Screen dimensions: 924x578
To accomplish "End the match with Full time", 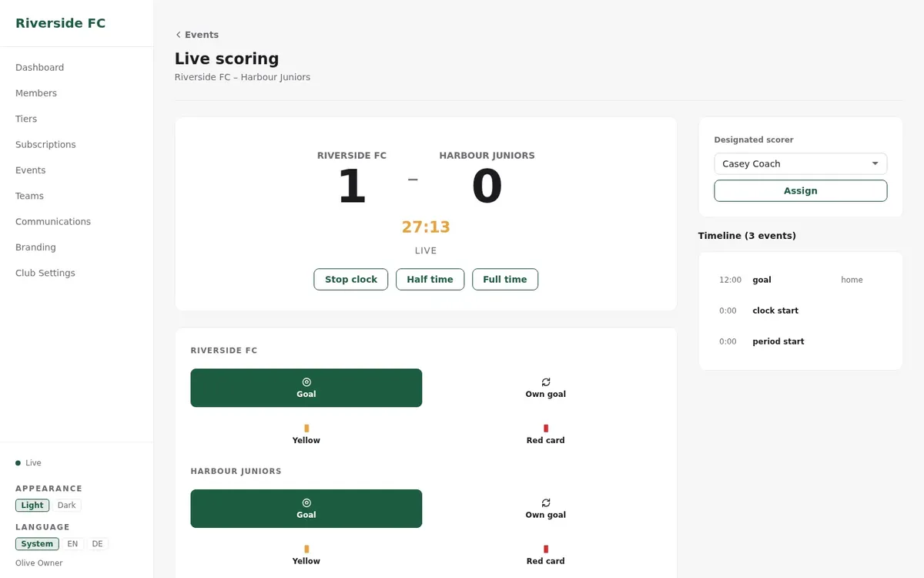I will (505, 279).
